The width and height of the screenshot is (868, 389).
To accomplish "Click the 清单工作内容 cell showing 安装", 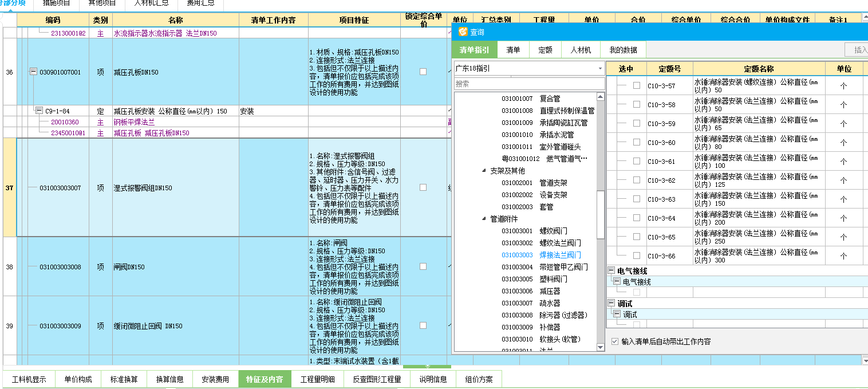I will (274, 111).
